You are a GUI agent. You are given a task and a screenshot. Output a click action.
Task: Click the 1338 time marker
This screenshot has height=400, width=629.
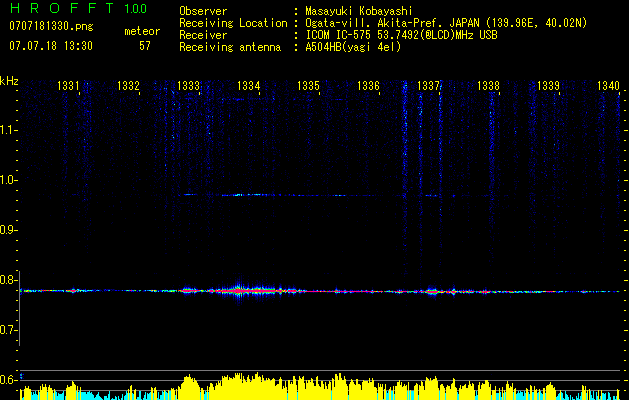[x=488, y=85]
